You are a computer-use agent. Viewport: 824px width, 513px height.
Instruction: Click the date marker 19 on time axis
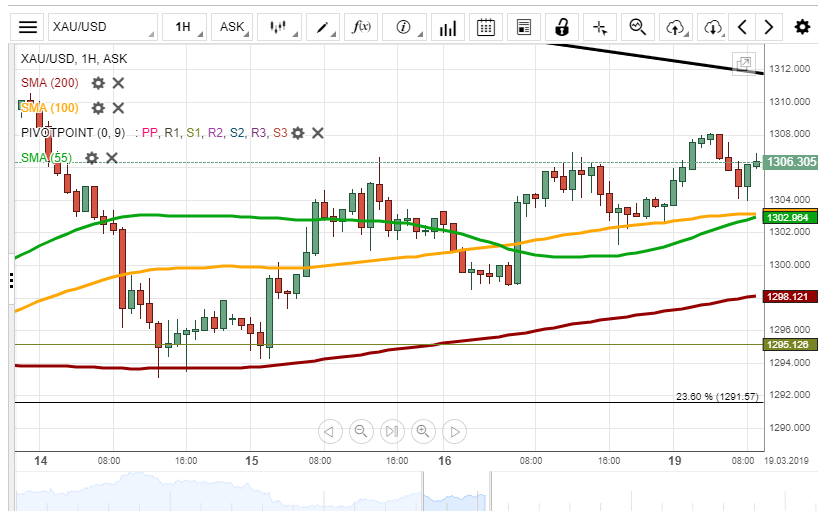click(x=675, y=461)
